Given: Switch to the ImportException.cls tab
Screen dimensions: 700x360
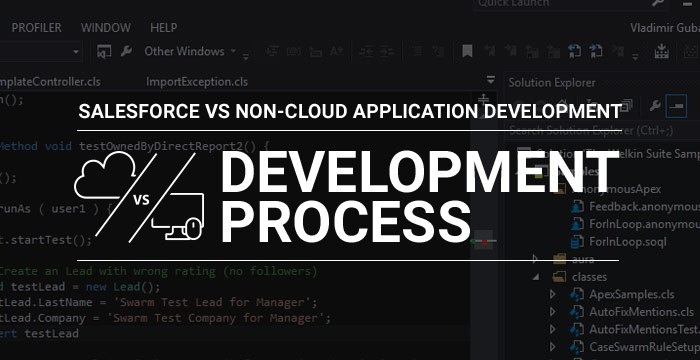Looking at the screenshot, I should click(197, 82).
